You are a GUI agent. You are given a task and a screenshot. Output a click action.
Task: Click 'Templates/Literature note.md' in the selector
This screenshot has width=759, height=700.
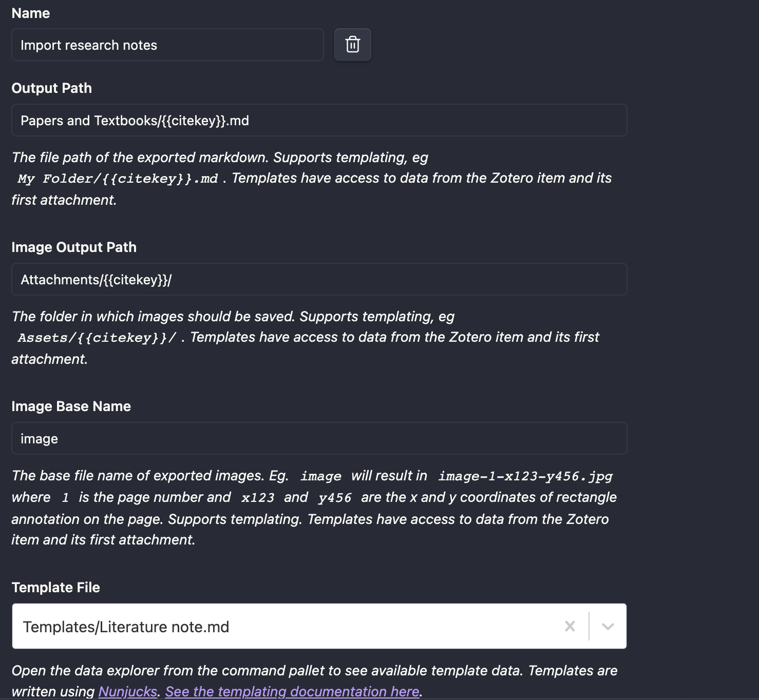pos(126,626)
